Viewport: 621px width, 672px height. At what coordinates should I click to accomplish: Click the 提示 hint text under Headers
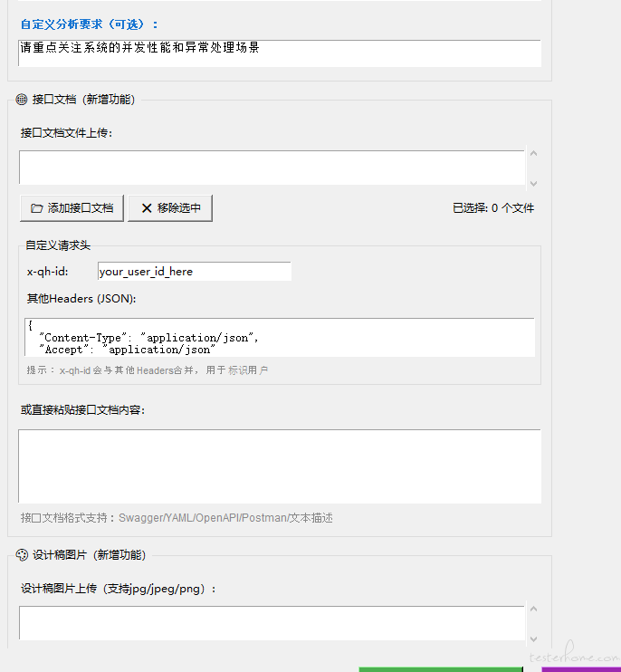pyautogui.click(x=148, y=370)
